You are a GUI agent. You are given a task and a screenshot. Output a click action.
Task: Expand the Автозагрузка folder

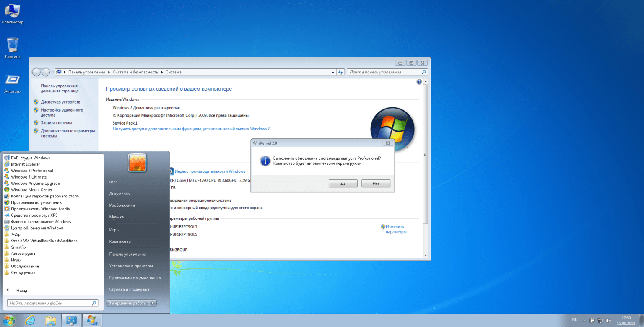(x=23, y=254)
